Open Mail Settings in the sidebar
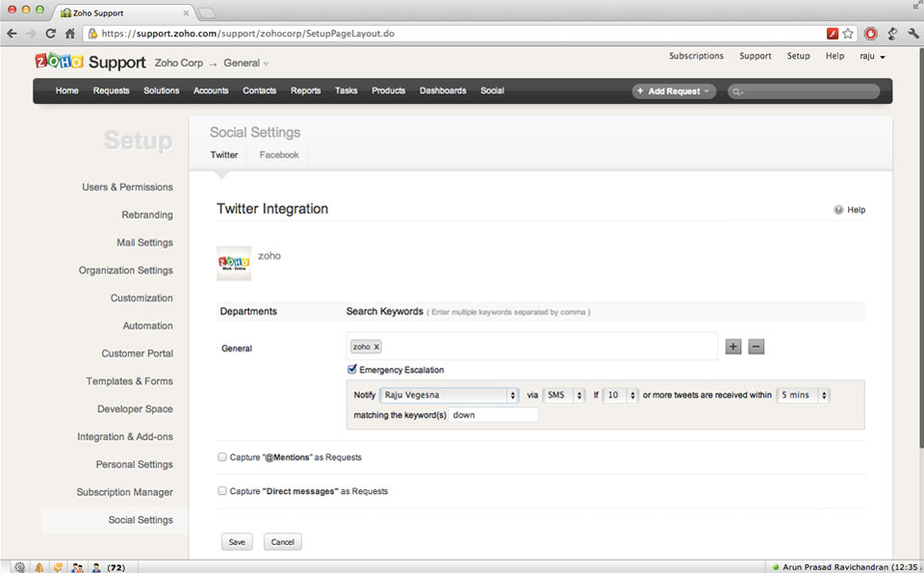Screen dimensions: 924x573 point(145,243)
